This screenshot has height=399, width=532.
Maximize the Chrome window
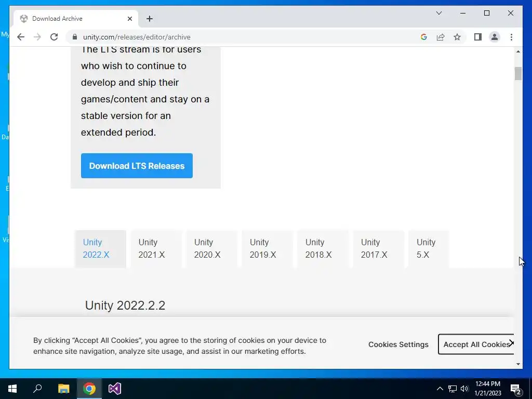coord(486,13)
